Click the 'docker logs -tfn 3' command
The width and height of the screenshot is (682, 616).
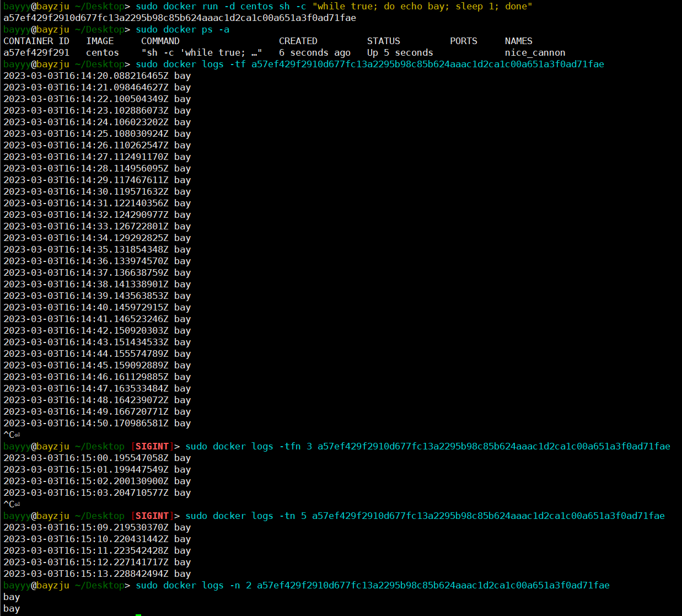tap(428, 447)
